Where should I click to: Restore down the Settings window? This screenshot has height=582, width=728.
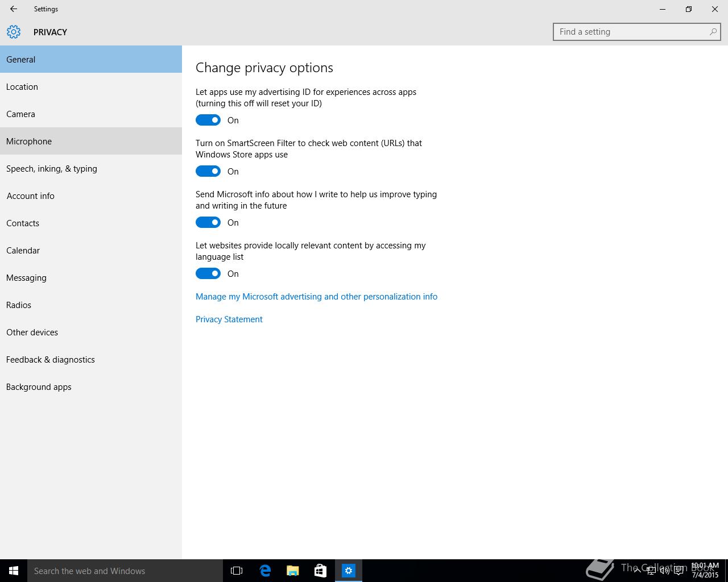[x=689, y=9]
